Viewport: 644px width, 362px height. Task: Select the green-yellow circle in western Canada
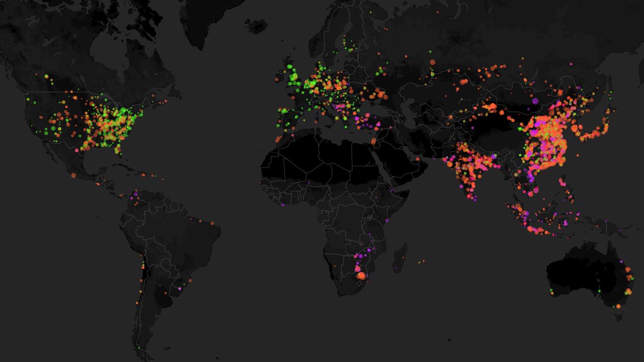46,76
